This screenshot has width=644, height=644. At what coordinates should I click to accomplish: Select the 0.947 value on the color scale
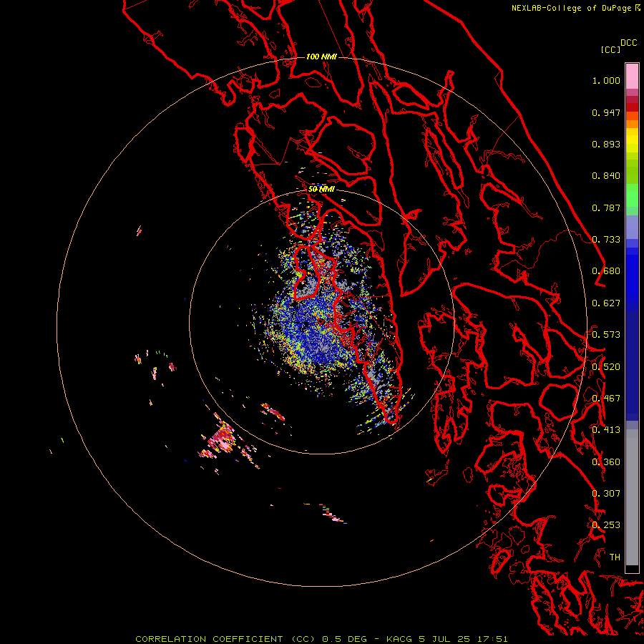(606, 112)
